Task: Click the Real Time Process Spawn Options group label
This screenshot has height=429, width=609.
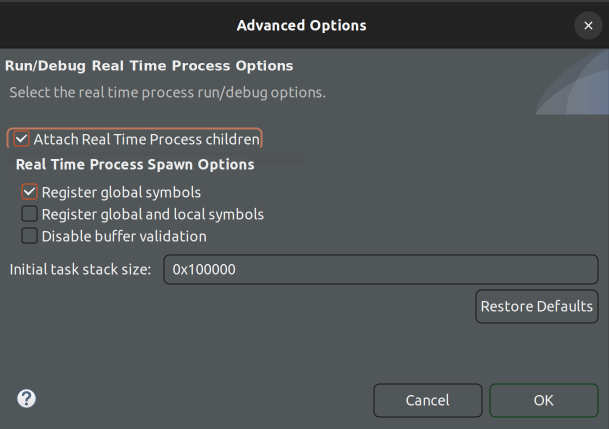Action: [x=135, y=164]
